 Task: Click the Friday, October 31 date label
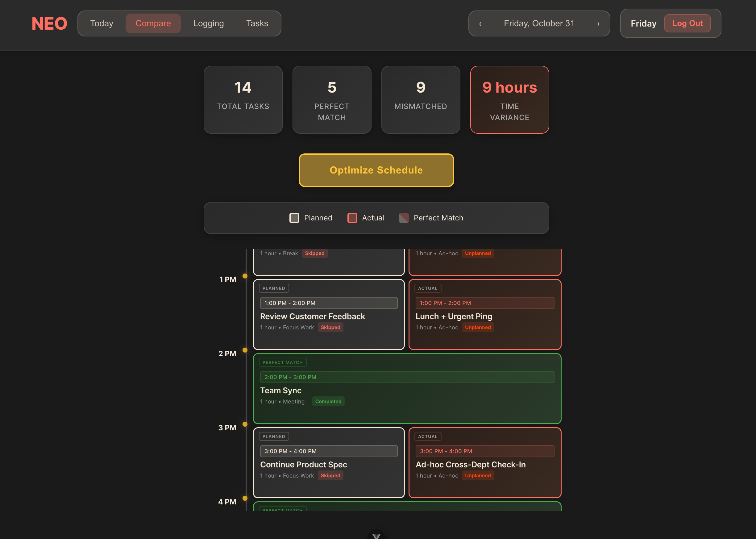[x=539, y=23]
